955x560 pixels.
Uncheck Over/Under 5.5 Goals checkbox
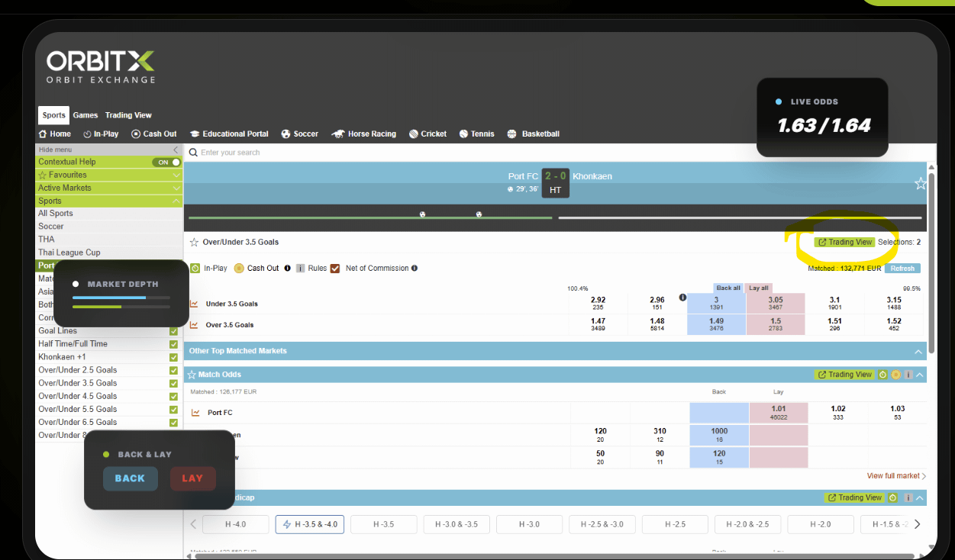173,409
